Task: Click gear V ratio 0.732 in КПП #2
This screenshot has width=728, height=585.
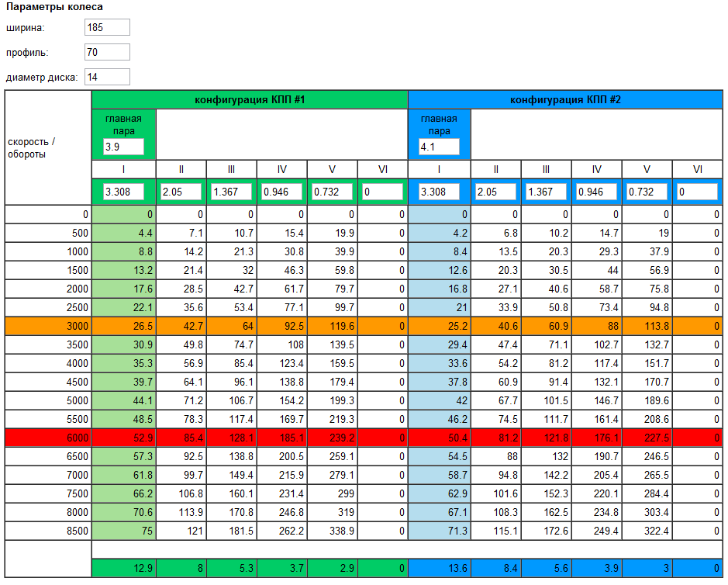Action: (x=647, y=192)
